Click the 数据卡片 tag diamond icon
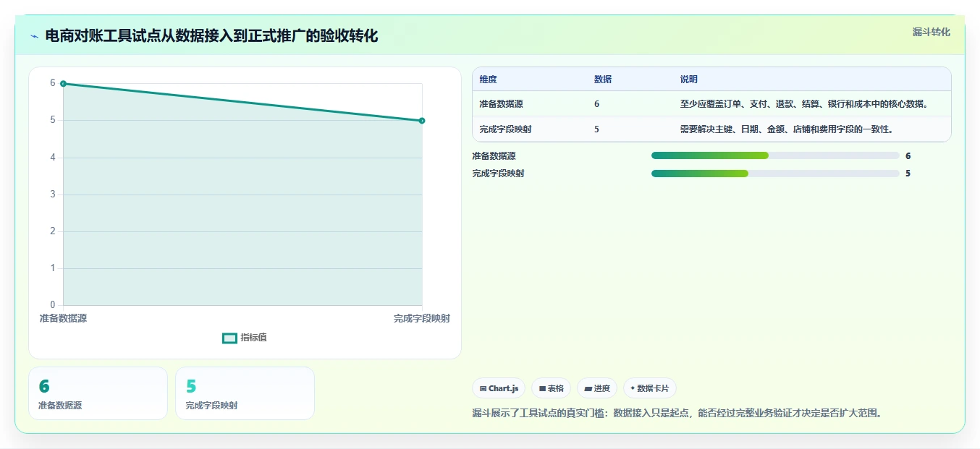 point(633,388)
